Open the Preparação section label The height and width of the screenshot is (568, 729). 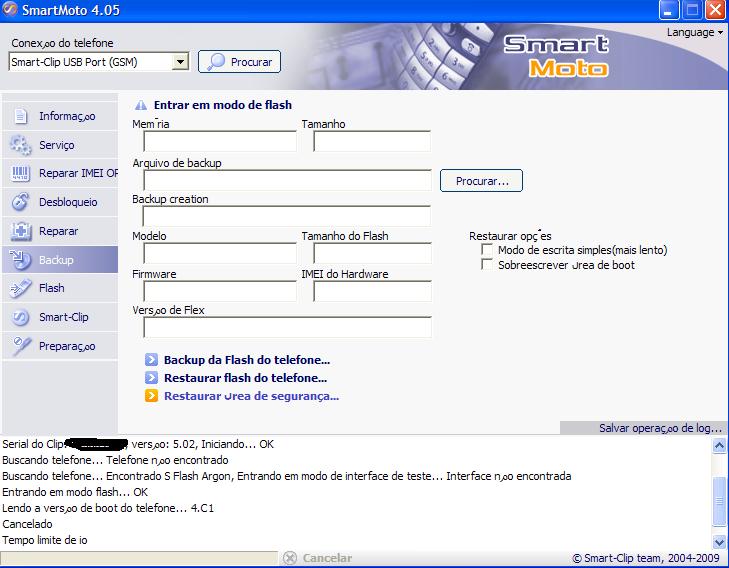click(x=67, y=346)
